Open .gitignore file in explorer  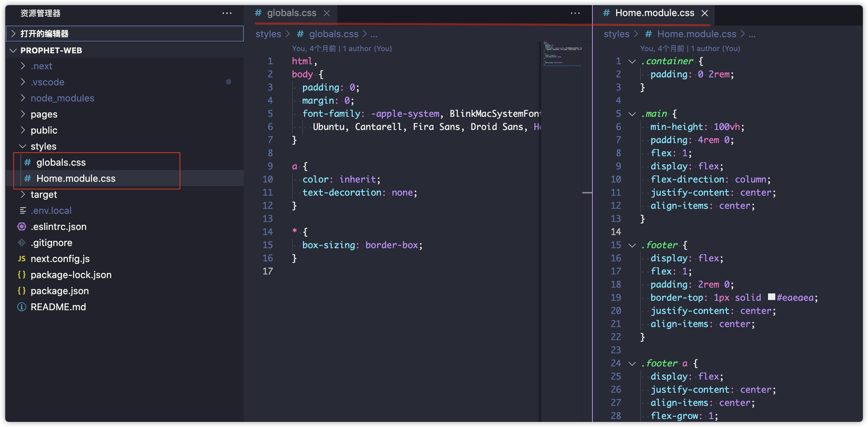pyautogui.click(x=51, y=243)
